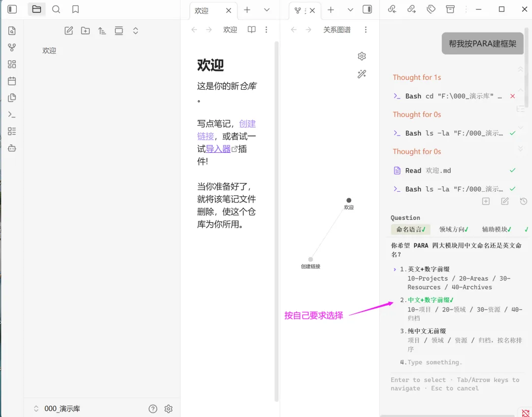Screen dimensions: 532x417
Task: Open outgoing links tab in sidebar
Action: (411, 9)
